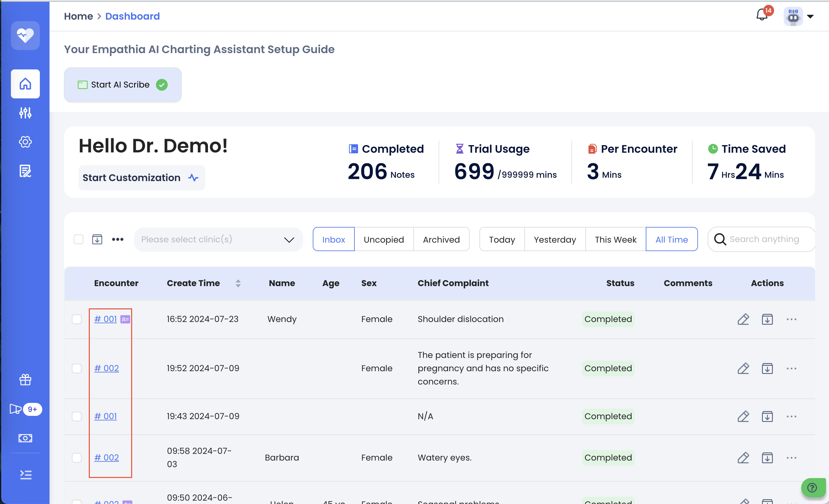Open the settings gear in sidebar

[x=25, y=142]
